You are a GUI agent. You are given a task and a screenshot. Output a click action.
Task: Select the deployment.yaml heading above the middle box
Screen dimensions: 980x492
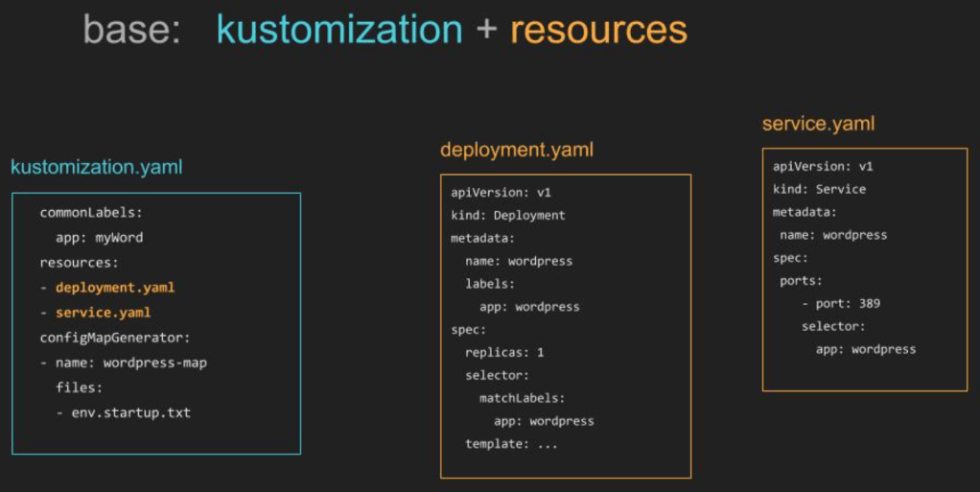(x=517, y=150)
